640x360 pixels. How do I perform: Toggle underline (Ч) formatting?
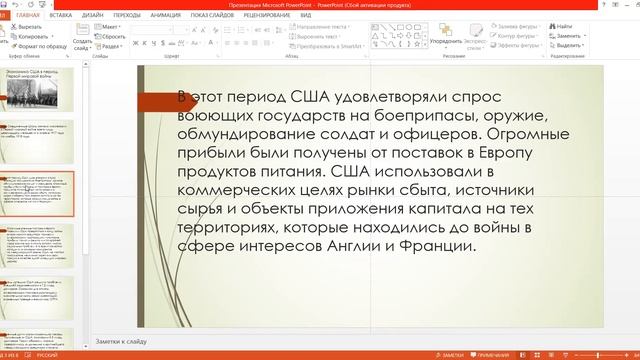click(153, 43)
